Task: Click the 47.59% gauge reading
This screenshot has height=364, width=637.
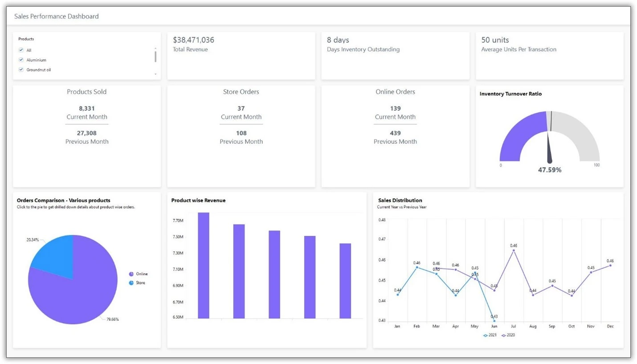Action: point(550,170)
